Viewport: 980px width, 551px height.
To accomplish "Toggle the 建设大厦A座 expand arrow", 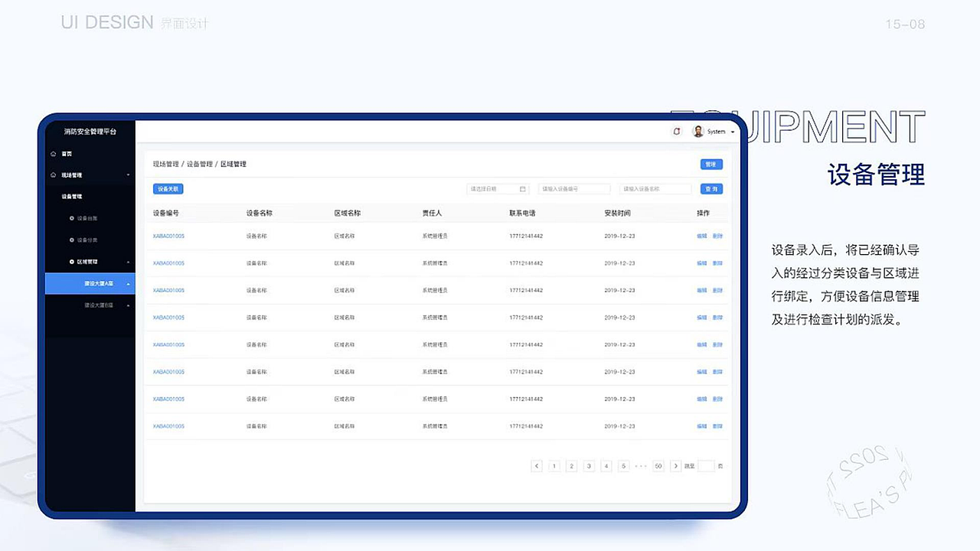I will (128, 284).
